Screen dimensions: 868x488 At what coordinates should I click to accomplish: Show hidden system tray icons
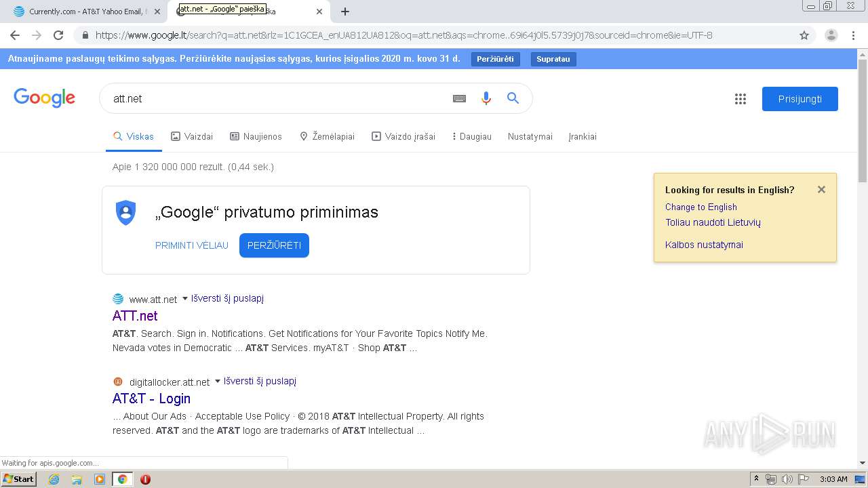[756, 479]
